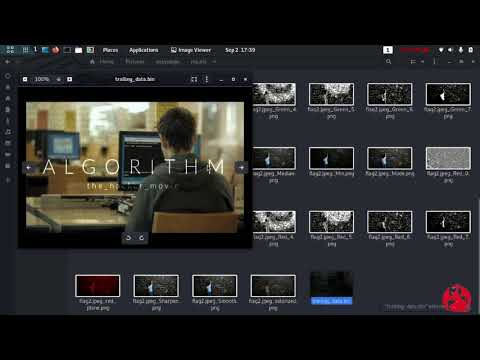Viewport: 480px width, 360px height.
Task: Select the flag2.jpeg_Red_5.png thumbnail
Action: pyautogui.click(x=331, y=222)
